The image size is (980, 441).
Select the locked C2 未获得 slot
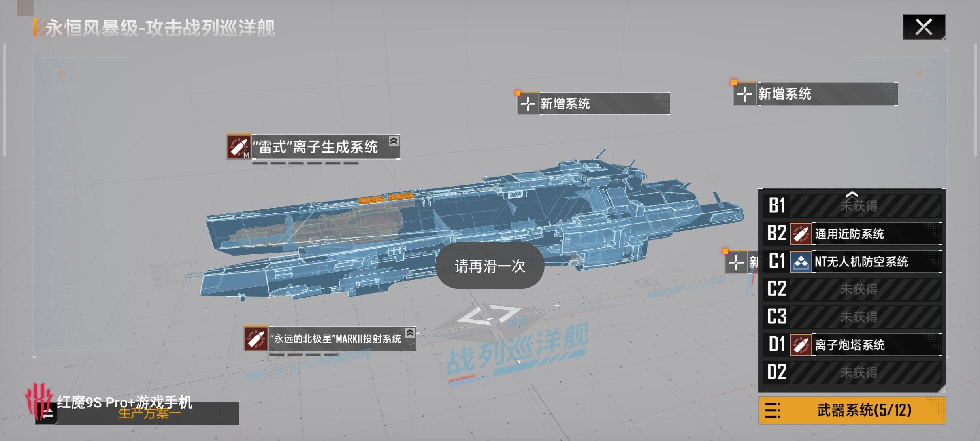tap(858, 289)
